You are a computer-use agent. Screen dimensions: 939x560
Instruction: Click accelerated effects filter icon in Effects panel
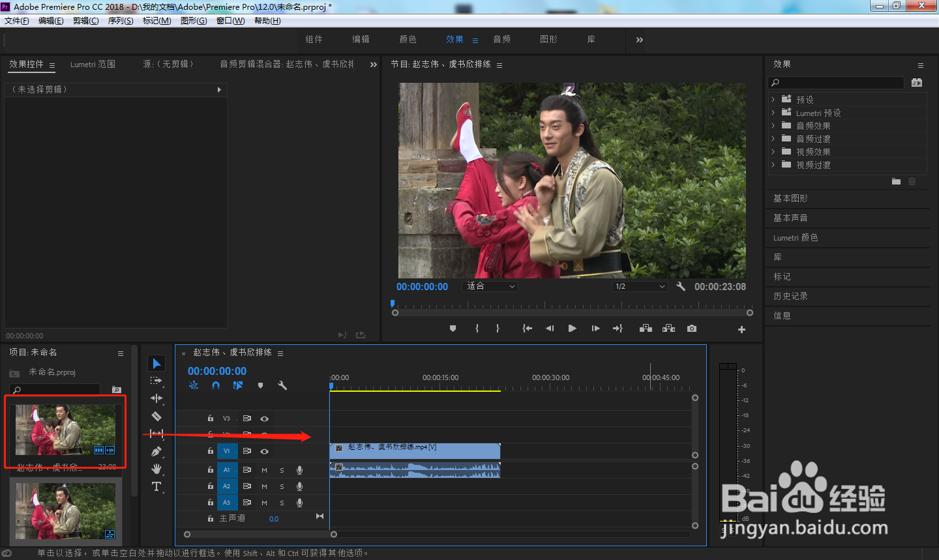917,83
